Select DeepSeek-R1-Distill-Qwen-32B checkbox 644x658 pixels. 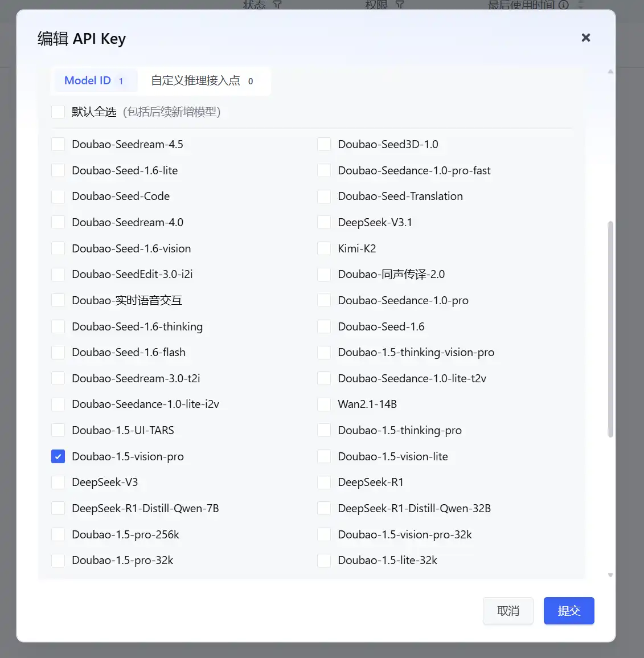tap(324, 509)
